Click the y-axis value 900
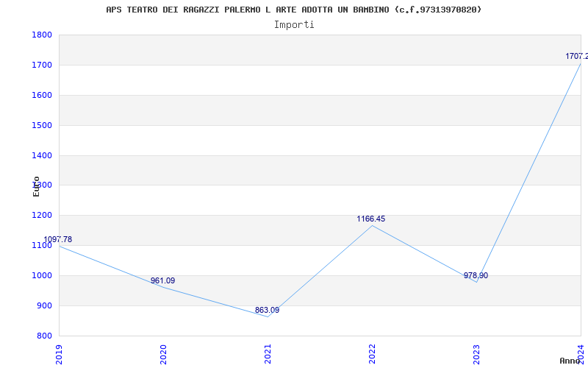Image resolution: width=588 pixels, height=368 pixels. point(44,305)
